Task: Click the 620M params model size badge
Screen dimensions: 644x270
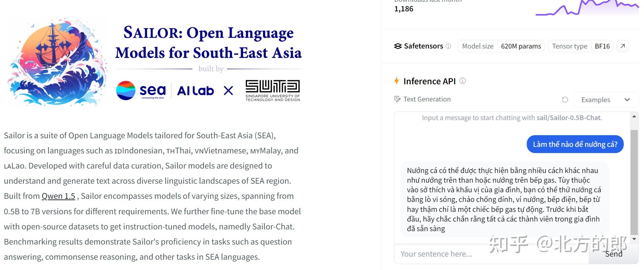Action: [521, 46]
